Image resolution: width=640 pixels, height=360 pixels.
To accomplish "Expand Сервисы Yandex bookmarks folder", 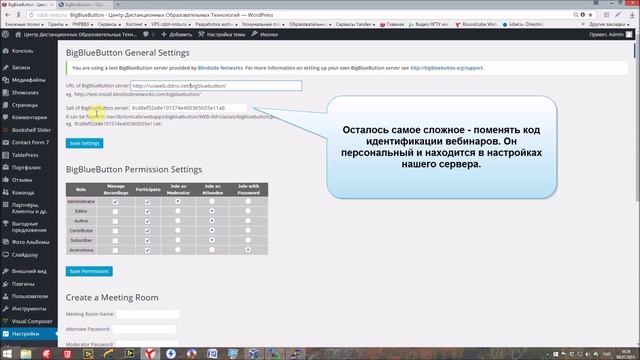I will coord(355,24).
